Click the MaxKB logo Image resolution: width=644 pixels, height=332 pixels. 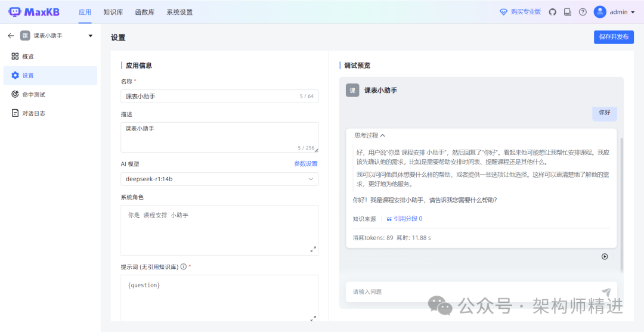(33, 12)
